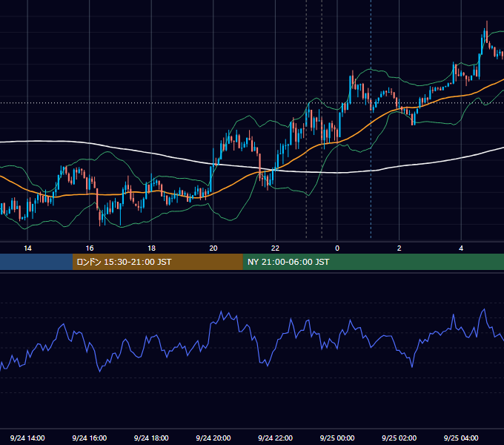
Task: Click the 9/24 22:00 time label
Action: [275, 438]
